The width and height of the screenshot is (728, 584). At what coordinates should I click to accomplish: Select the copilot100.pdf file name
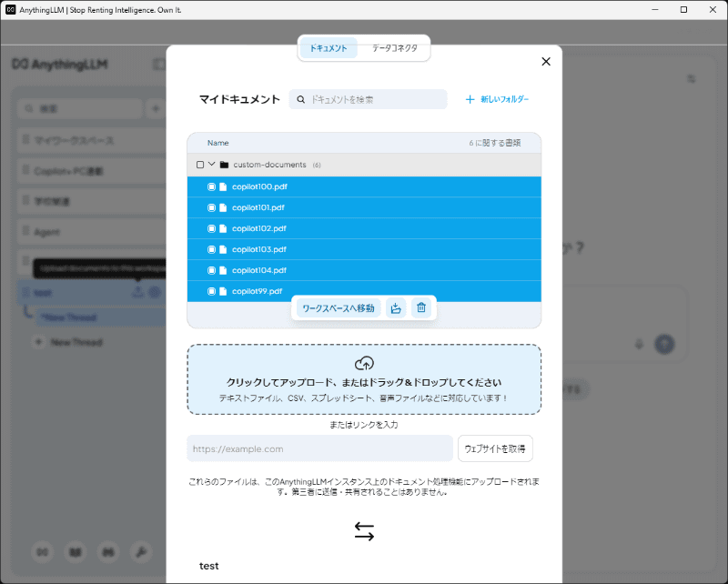(259, 186)
